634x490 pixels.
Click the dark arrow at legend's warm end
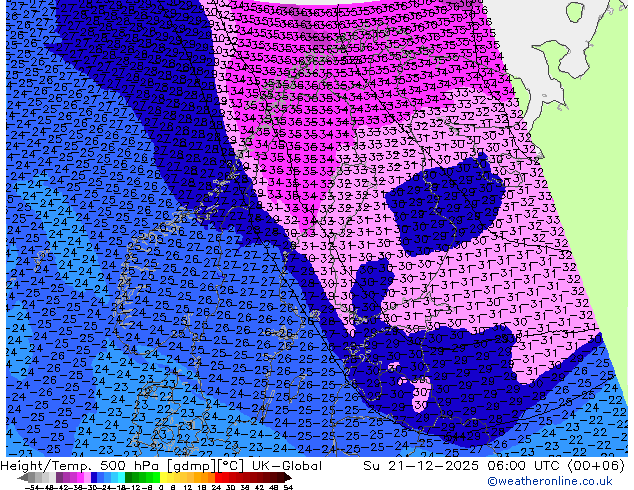pos(288,478)
